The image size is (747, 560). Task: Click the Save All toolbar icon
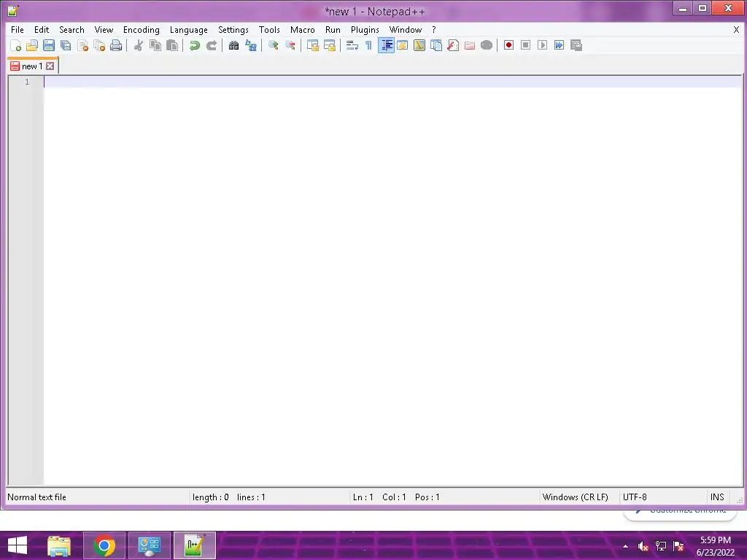[x=66, y=45]
